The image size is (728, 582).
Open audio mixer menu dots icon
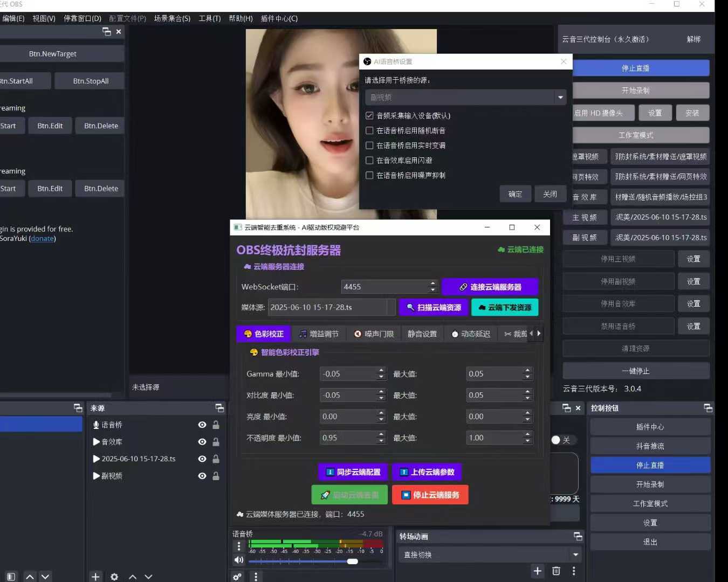tap(256, 577)
